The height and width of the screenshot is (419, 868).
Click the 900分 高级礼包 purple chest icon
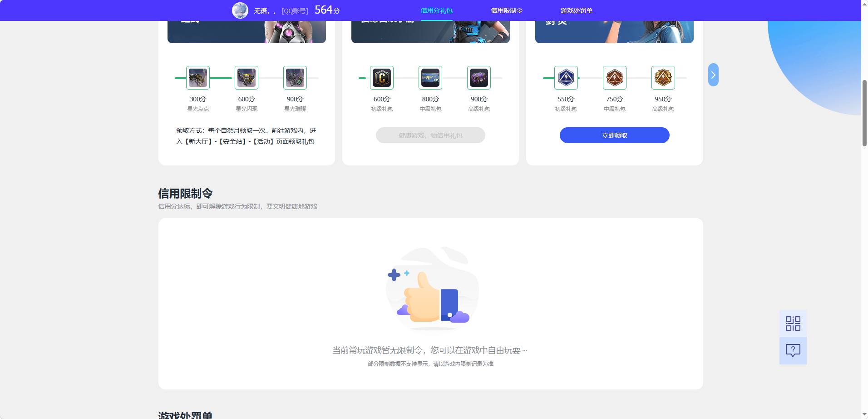(x=479, y=78)
